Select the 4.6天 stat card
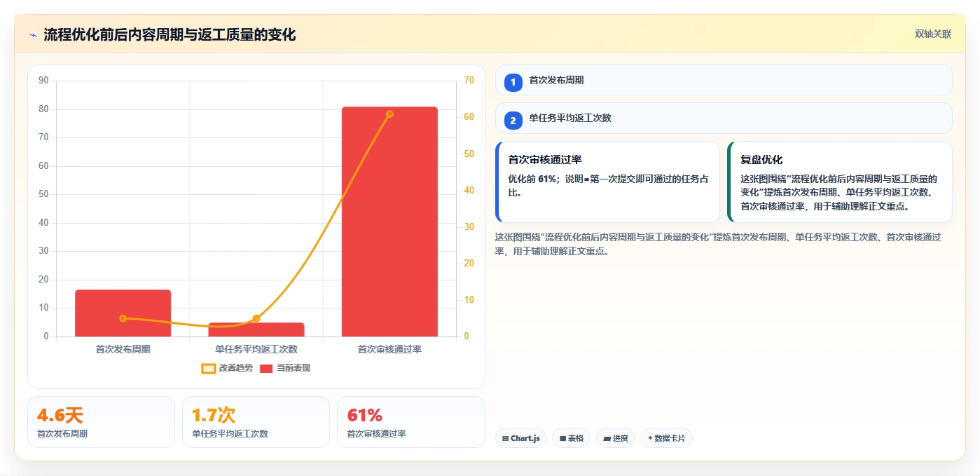 [x=101, y=422]
